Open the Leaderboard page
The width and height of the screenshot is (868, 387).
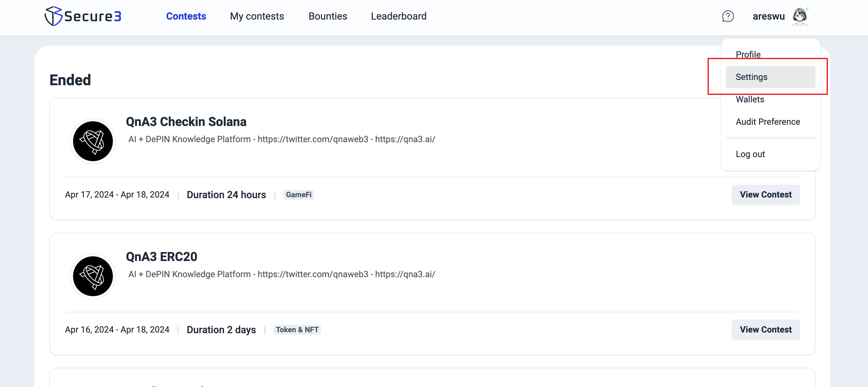[398, 16]
